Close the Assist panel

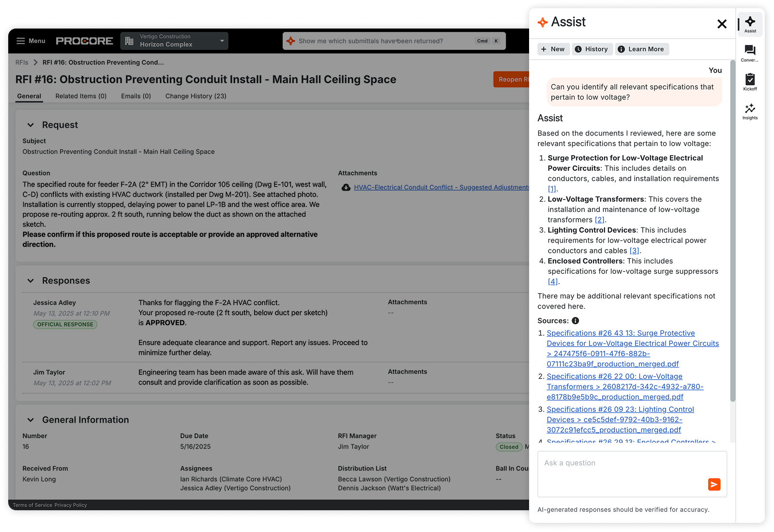(722, 24)
